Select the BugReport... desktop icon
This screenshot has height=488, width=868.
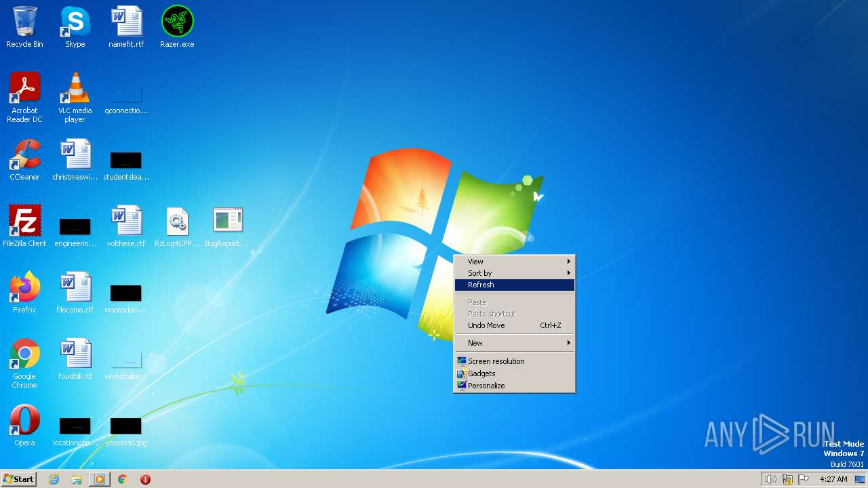[x=227, y=226]
